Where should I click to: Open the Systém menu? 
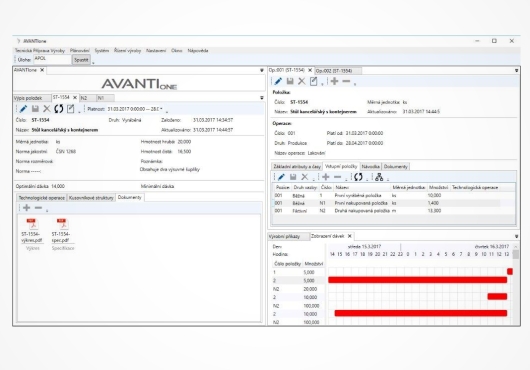click(x=102, y=50)
